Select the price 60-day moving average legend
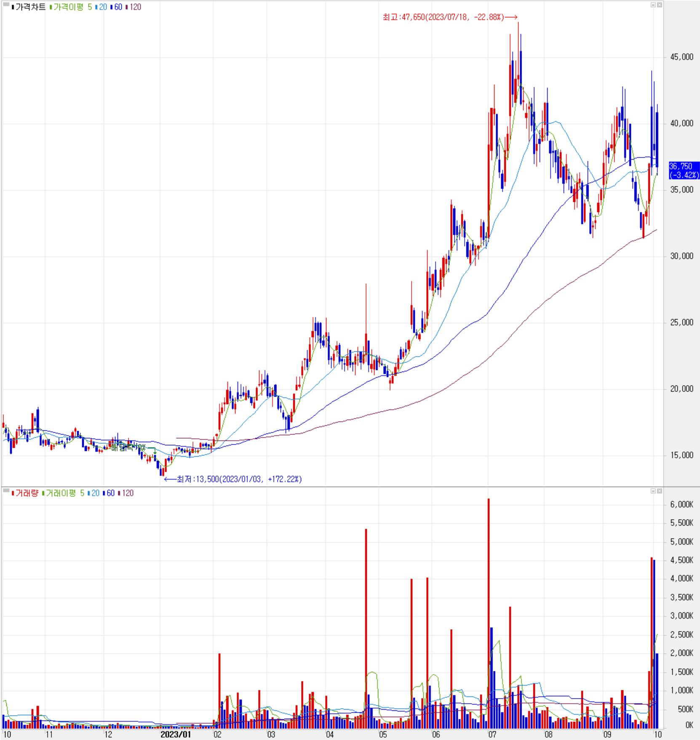Screen dimensions: 700x740 (118, 7)
